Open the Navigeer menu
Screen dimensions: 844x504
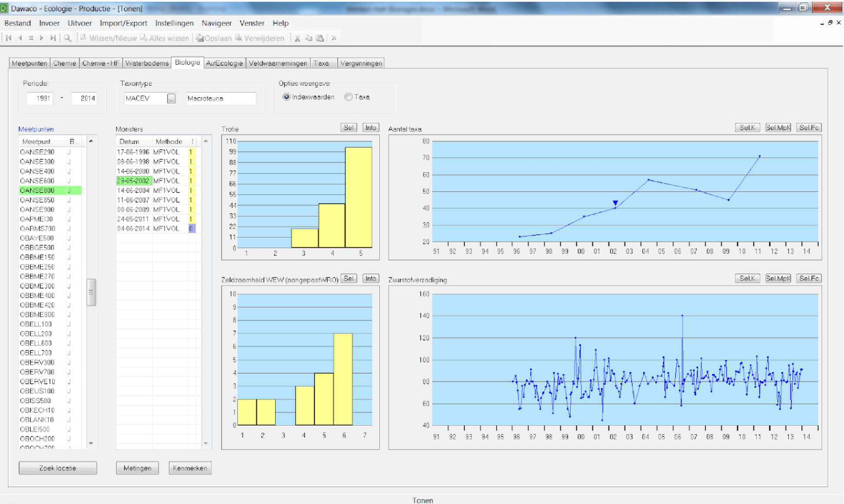click(216, 23)
